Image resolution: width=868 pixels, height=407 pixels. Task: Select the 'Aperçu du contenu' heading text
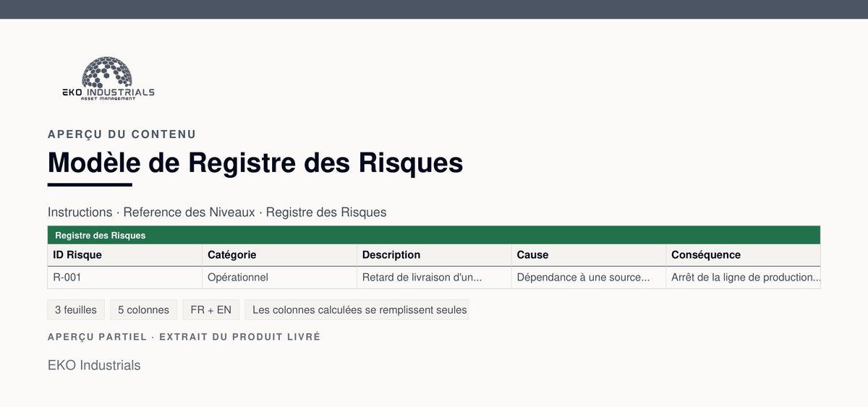pyautogui.click(x=122, y=134)
